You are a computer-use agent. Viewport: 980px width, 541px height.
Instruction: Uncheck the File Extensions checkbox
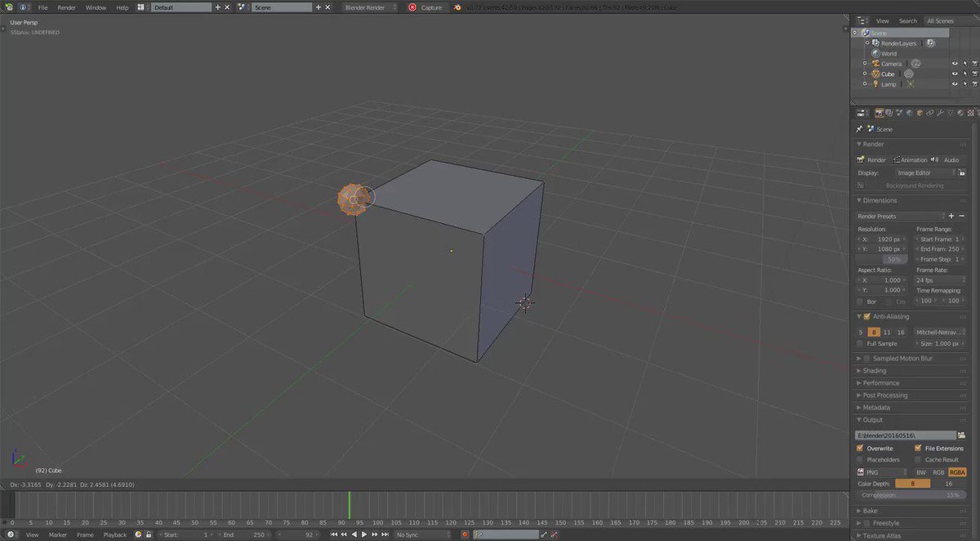(918, 448)
